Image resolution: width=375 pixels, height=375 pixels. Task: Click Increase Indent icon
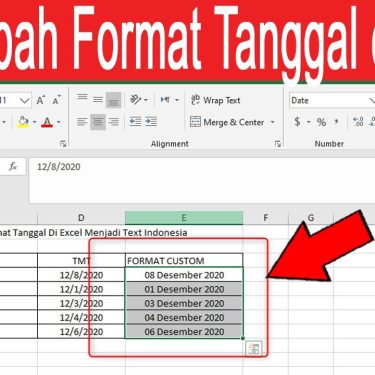[x=151, y=122]
